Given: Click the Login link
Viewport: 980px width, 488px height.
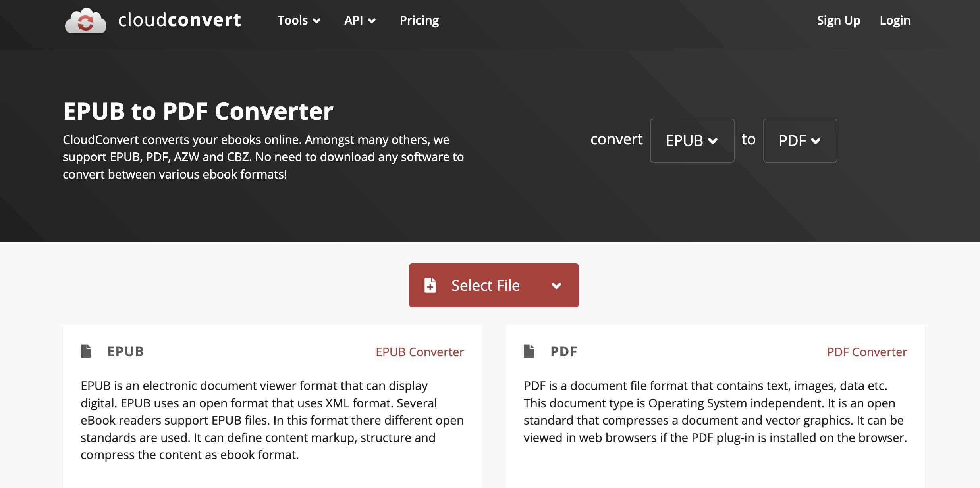Looking at the screenshot, I should coord(895,20).
